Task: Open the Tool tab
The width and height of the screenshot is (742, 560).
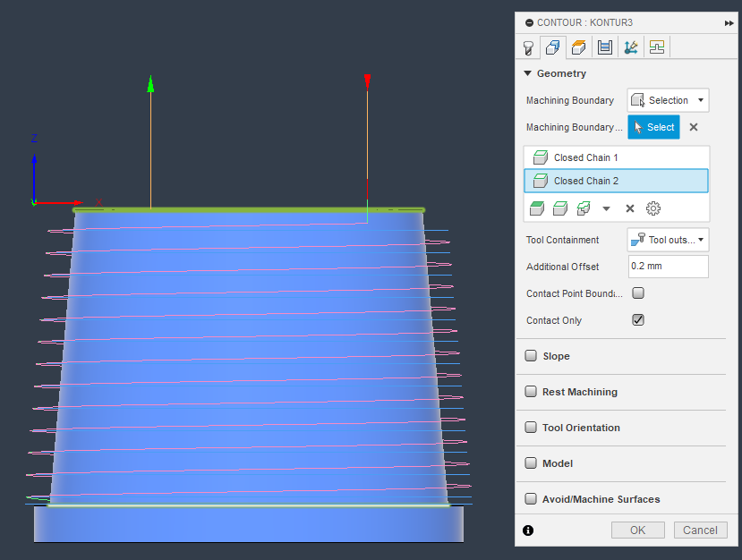Action: [528, 47]
